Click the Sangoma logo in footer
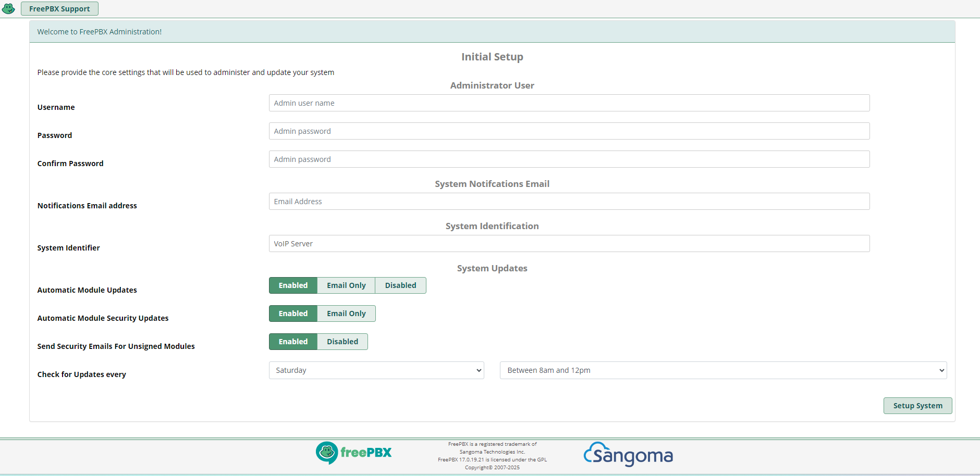 click(x=628, y=455)
